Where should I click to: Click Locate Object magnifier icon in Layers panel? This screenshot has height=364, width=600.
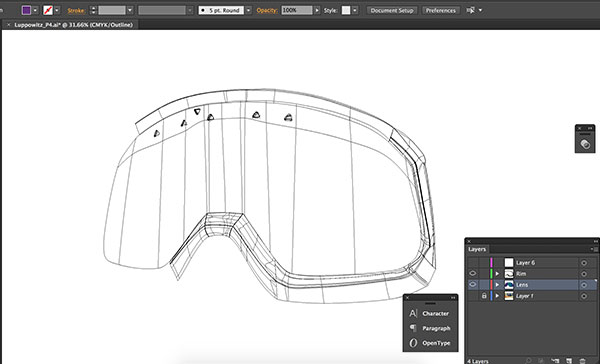coord(528,361)
